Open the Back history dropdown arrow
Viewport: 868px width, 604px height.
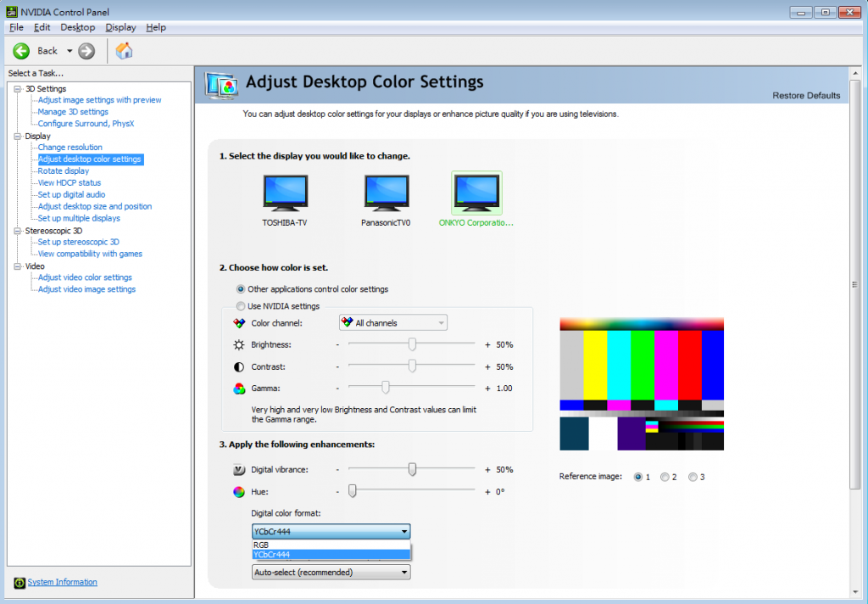70,51
